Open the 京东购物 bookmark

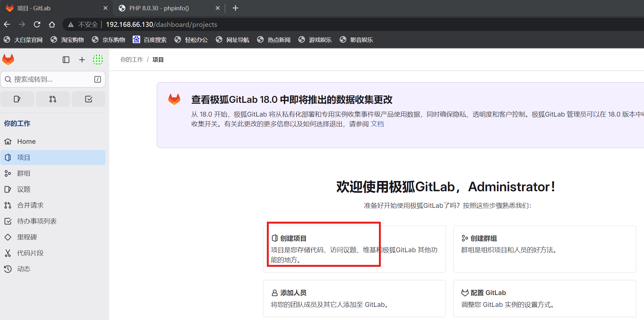coord(109,40)
